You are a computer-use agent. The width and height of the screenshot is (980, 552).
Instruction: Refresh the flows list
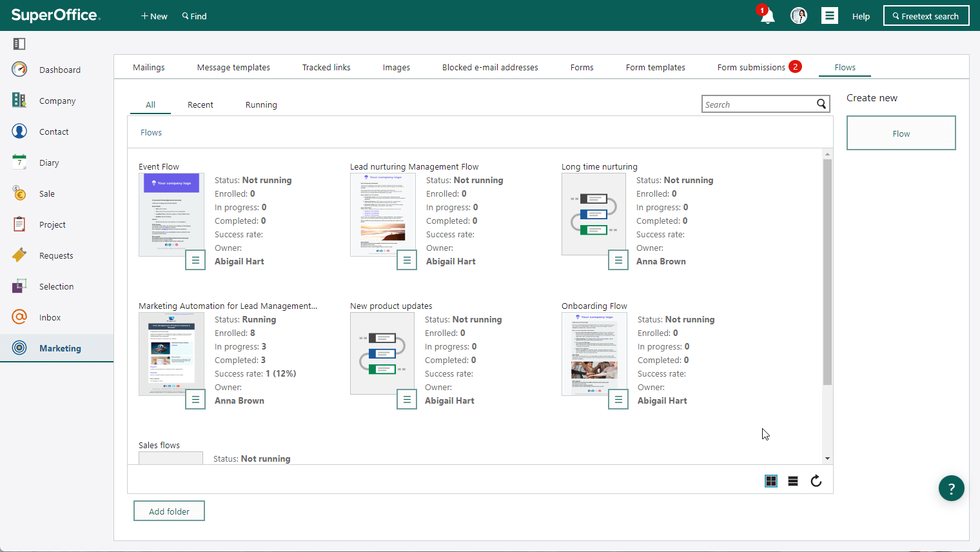pyautogui.click(x=816, y=481)
